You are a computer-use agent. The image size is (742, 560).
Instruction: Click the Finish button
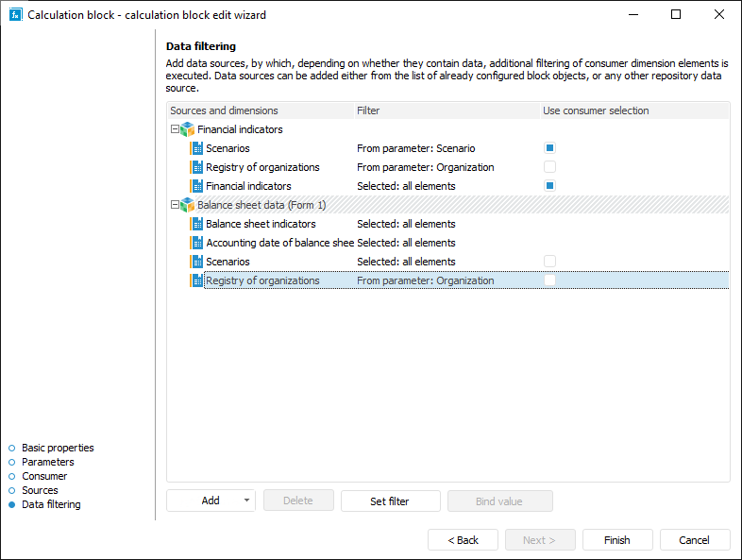point(617,540)
